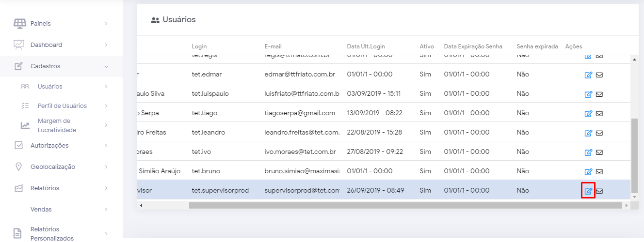Viewport: 644px width, 242px height.
Task: Click the envelope icon for tet.tiago
Action: [599, 113]
